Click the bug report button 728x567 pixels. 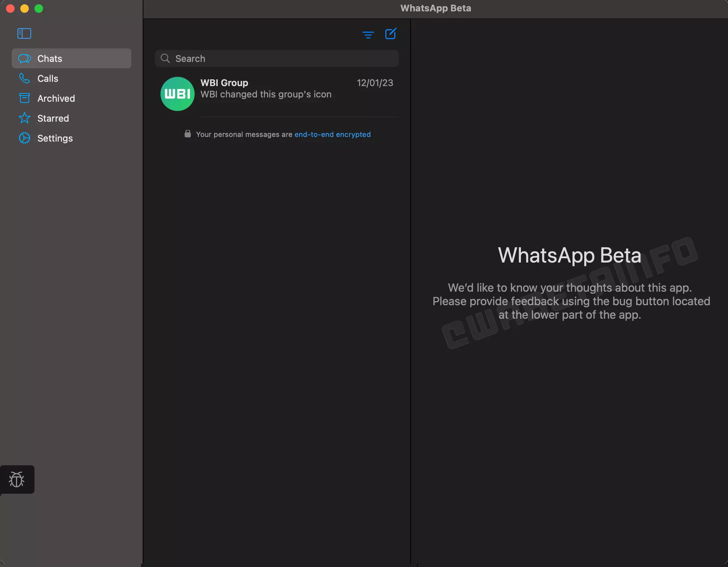(17, 479)
